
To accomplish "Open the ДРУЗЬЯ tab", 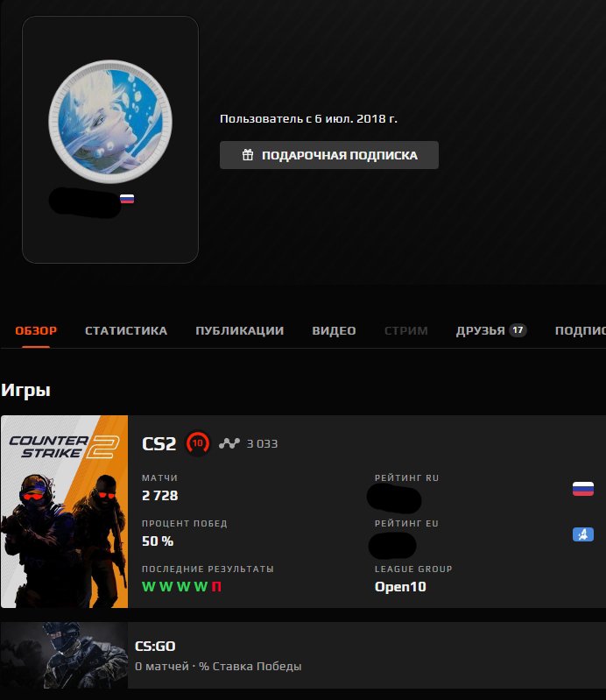I will click(x=480, y=330).
